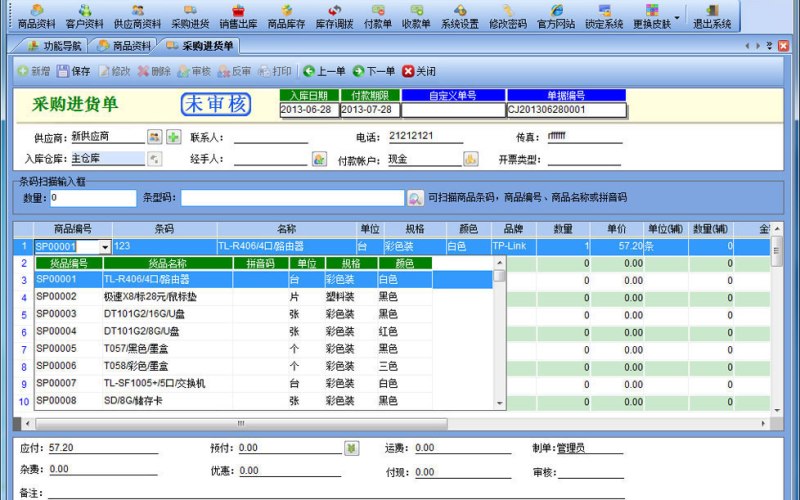Expand the arrow next to 更换皮肤
The image size is (800, 500).
[x=677, y=17]
